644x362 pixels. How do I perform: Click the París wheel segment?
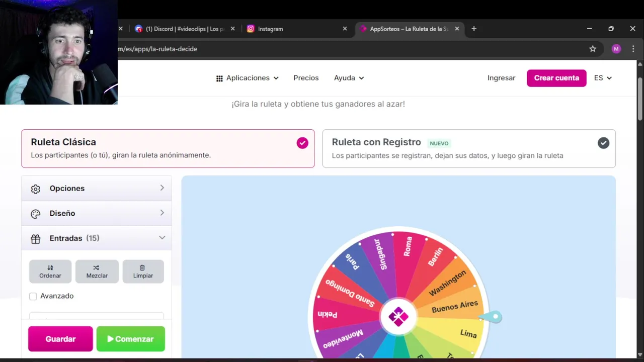click(x=352, y=261)
